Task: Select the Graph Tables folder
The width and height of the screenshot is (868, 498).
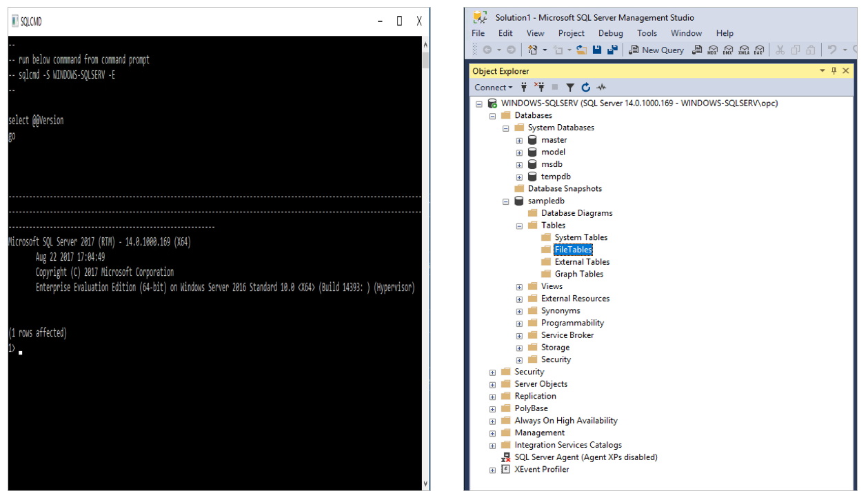Action: pos(579,274)
